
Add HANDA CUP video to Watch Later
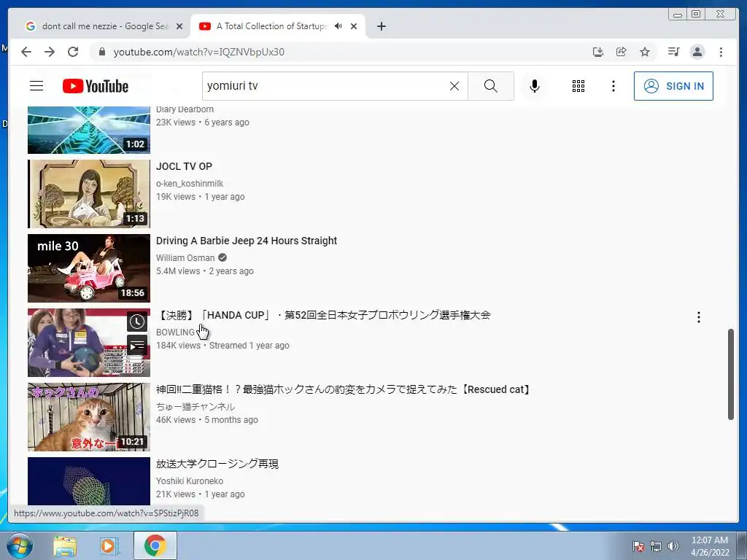136,322
